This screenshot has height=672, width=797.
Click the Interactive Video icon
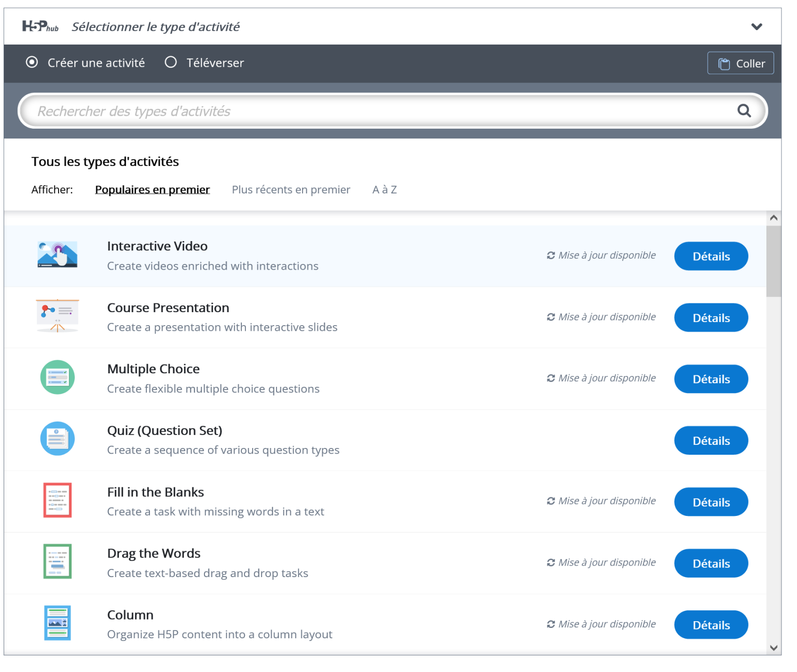pos(58,255)
